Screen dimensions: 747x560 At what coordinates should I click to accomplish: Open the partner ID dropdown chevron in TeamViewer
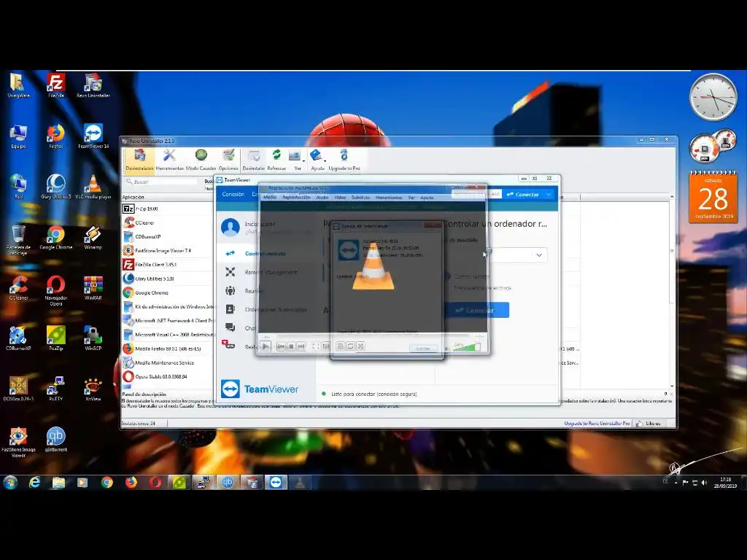pos(539,254)
